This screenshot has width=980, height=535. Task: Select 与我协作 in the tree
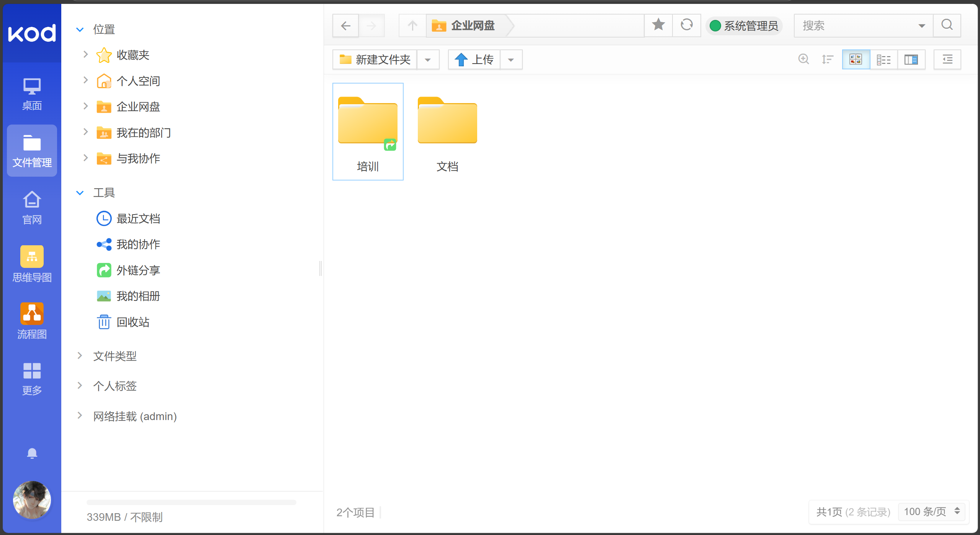[x=128, y=159]
